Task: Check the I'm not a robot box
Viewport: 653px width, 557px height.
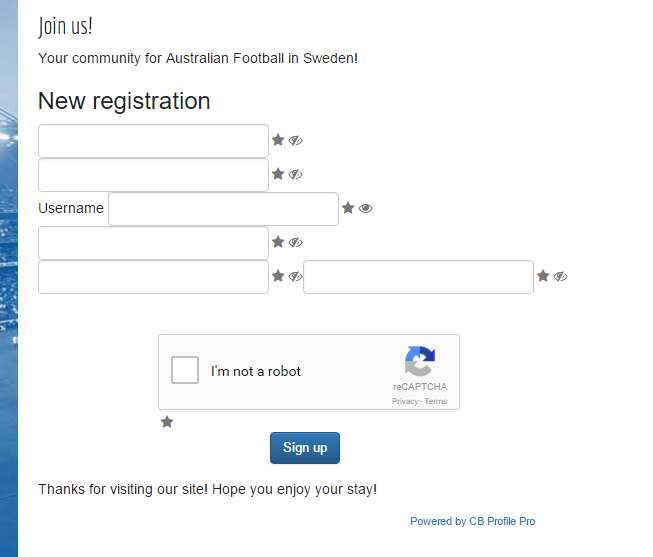Action: 185,370
